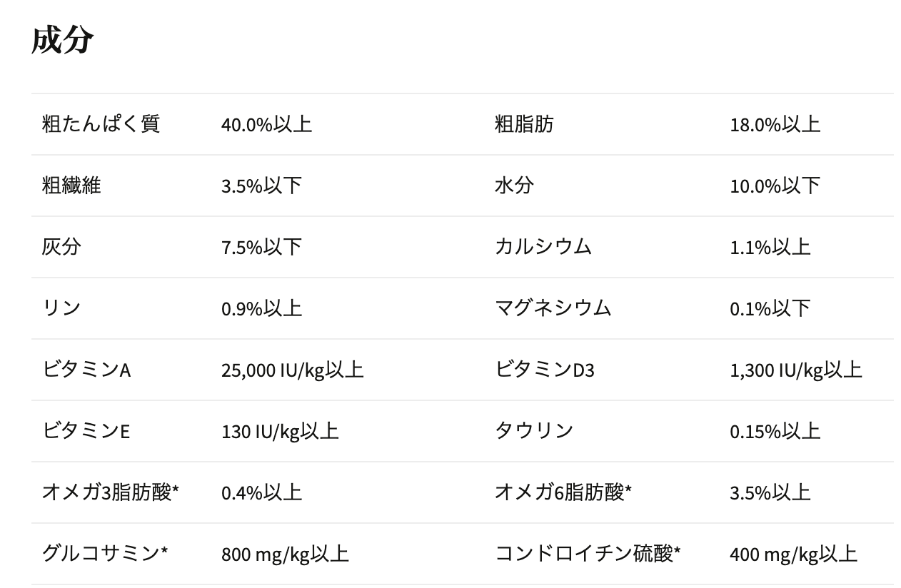Click the コンドロイチン硫酸* label
The height and width of the screenshot is (588, 901).
(x=588, y=554)
